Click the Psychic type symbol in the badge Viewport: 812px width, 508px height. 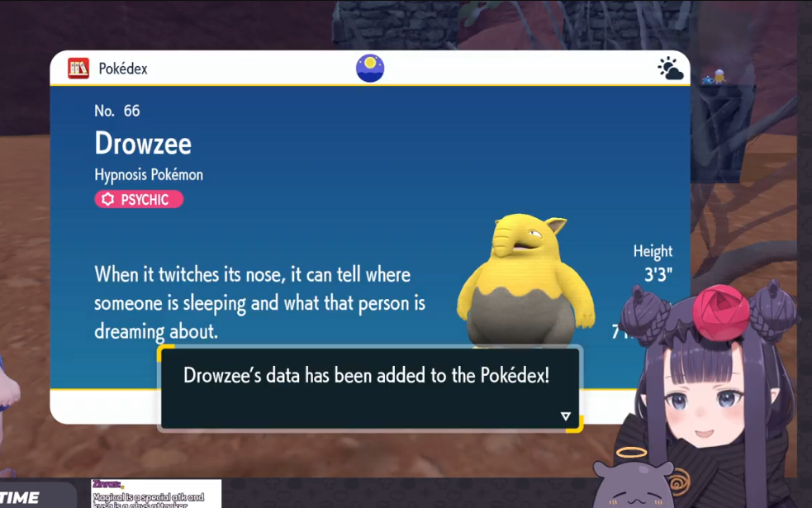coord(107,199)
